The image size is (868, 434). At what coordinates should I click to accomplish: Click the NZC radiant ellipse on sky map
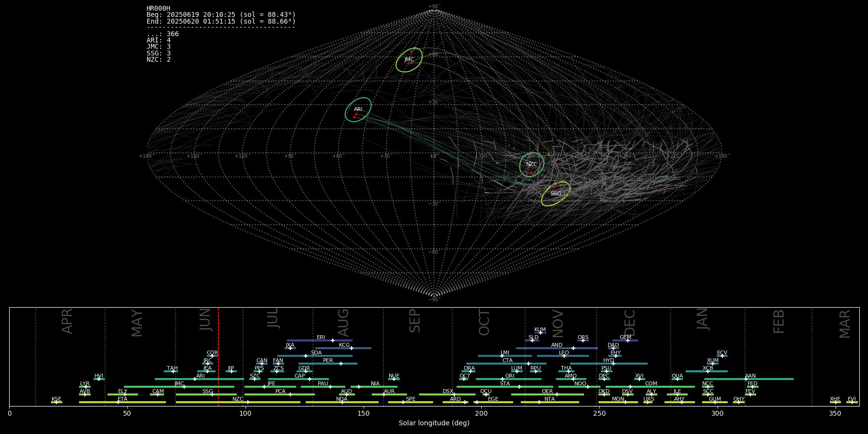pyautogui.click(x=532, y=164)
